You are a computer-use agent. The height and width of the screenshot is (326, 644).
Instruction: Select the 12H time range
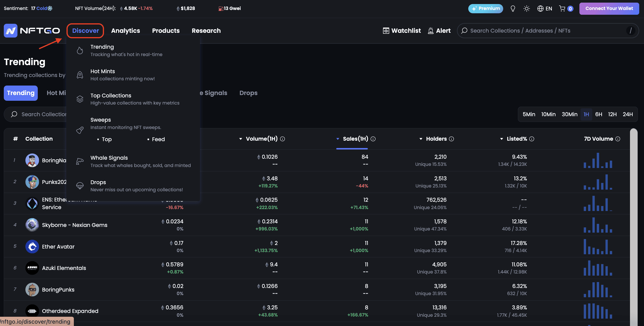(612, 114)
